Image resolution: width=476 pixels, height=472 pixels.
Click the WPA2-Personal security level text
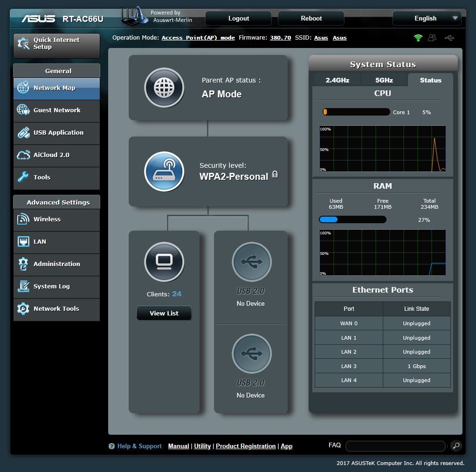[x=234, y=177]
